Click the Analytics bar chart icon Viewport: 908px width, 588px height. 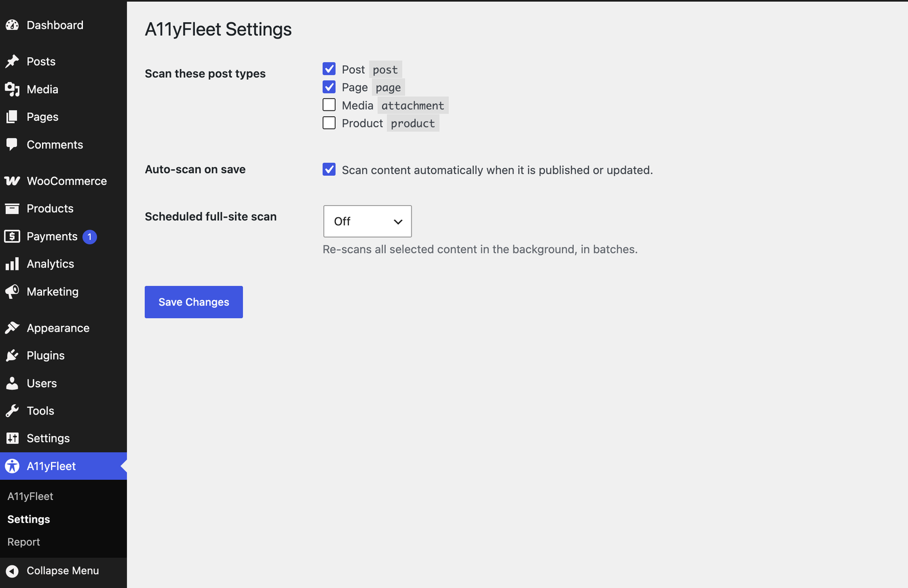click(12, 264)
